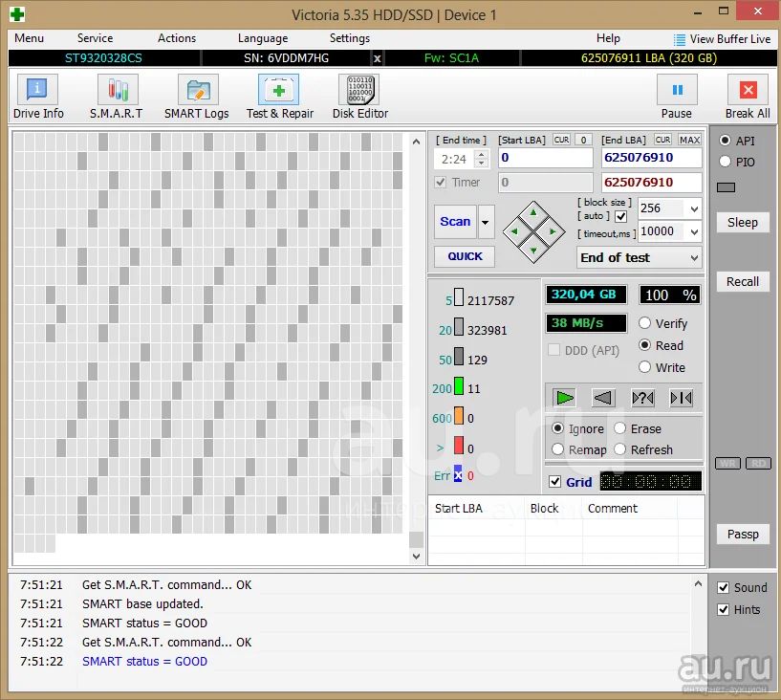781x700 pixels.
Task: Open the Drive Info panel
Action: [38, 97]
